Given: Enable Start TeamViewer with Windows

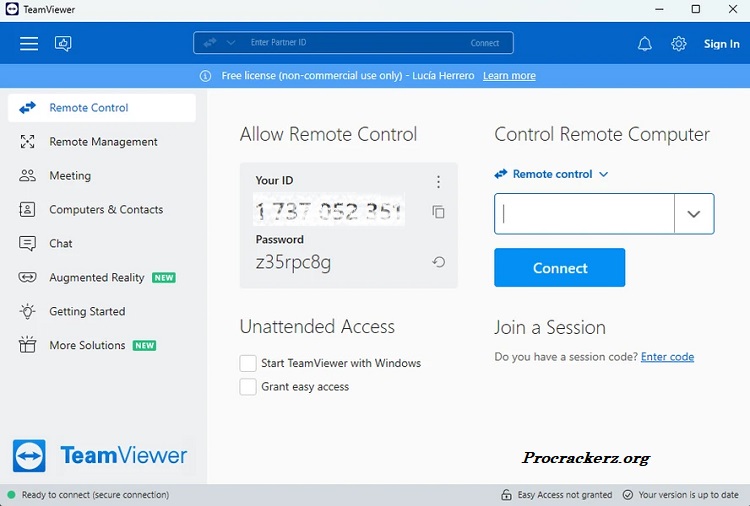Looking at the screenshot, I should (x=248, y=363).
